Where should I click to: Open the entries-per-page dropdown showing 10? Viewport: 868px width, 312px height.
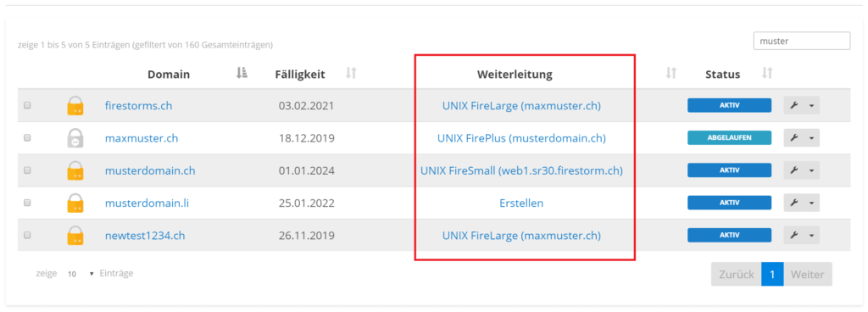coord(80,274)
